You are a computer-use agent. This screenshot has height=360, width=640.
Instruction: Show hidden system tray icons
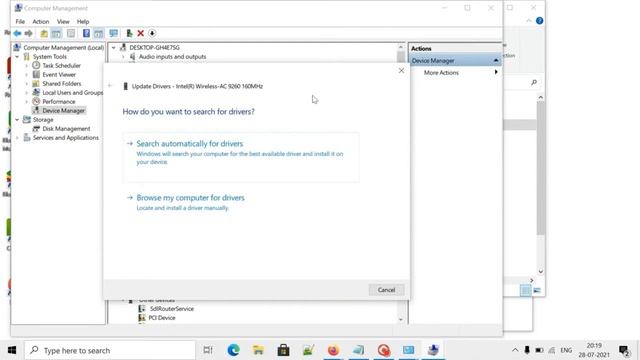point(515,350)
